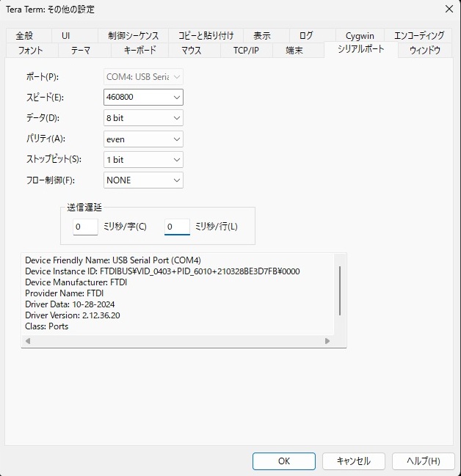Click the device info vertical scrollbar
This screenshot has height=476, width=461.
(x=339, y=290)
